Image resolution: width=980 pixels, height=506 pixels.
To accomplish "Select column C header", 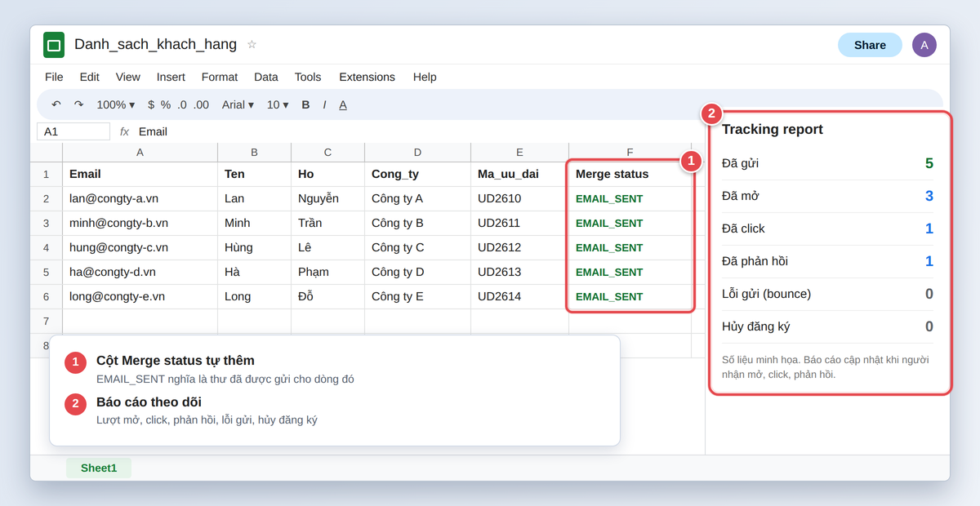I will [x=328, y=152].
